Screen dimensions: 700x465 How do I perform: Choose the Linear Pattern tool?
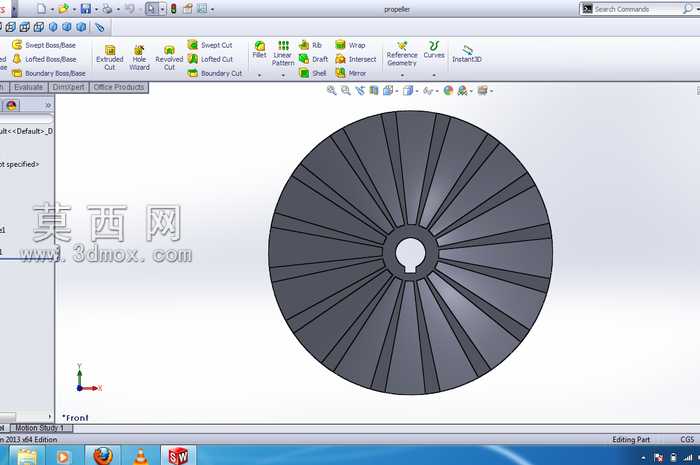tap(283, 53)
